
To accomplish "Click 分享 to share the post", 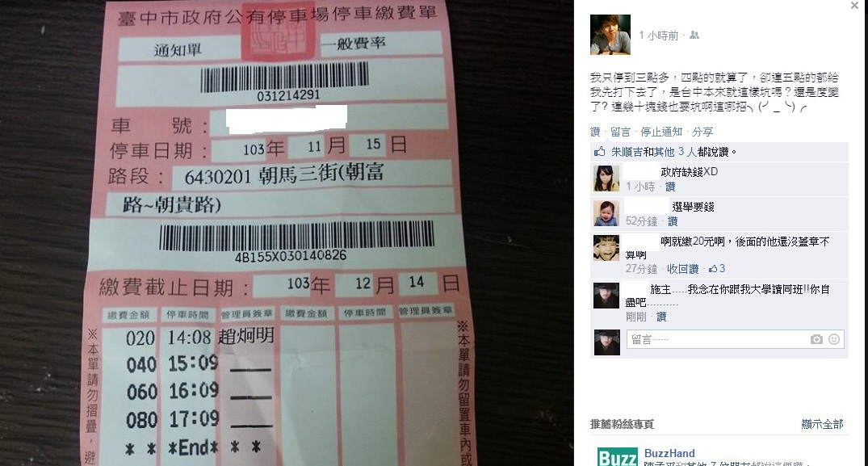I will coord(702,132).
